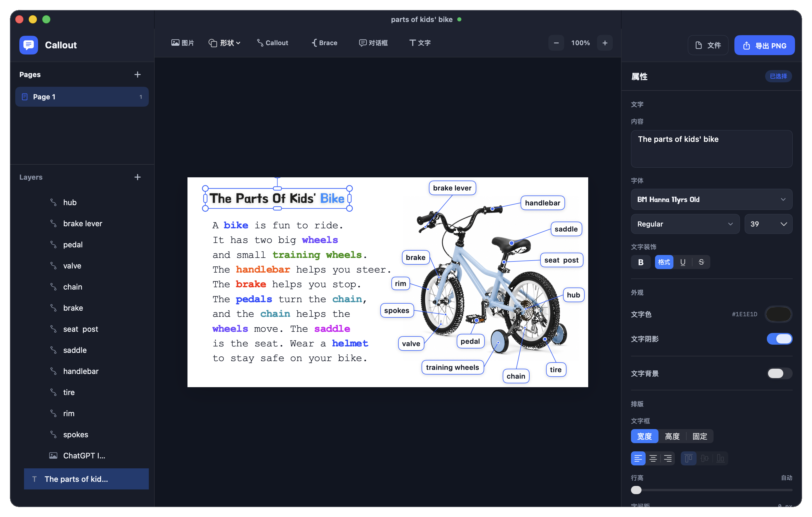This screenshot has height=517, width=812.
Task: Select Page 1 in Pages list
Action: coord(82,97)
